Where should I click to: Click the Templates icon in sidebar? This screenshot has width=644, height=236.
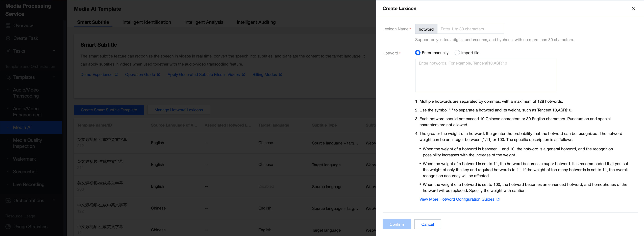point(8,77)
